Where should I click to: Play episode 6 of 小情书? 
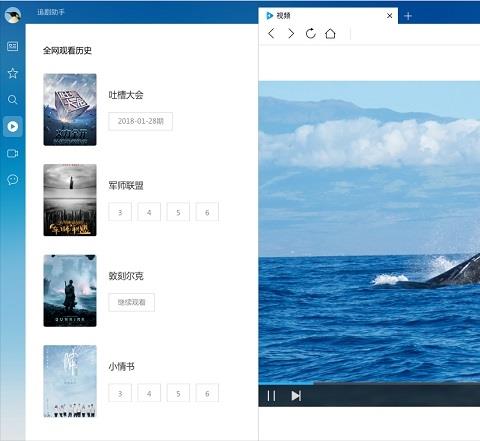207,393
